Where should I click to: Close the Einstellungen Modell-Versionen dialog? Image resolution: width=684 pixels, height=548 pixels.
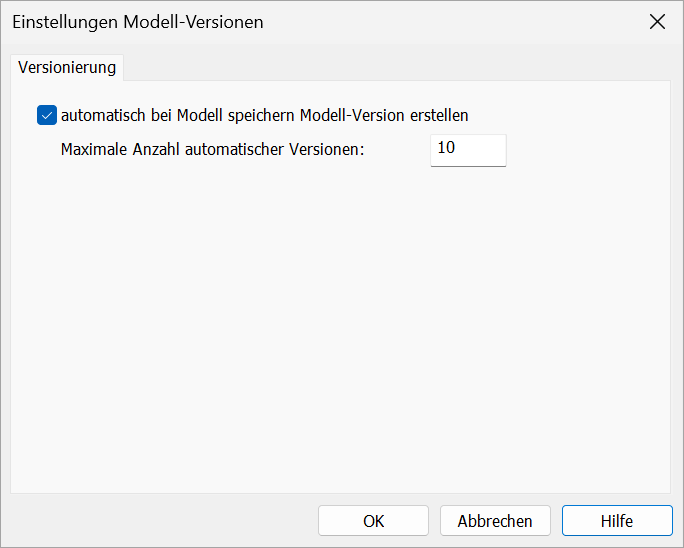coord(657,22)
